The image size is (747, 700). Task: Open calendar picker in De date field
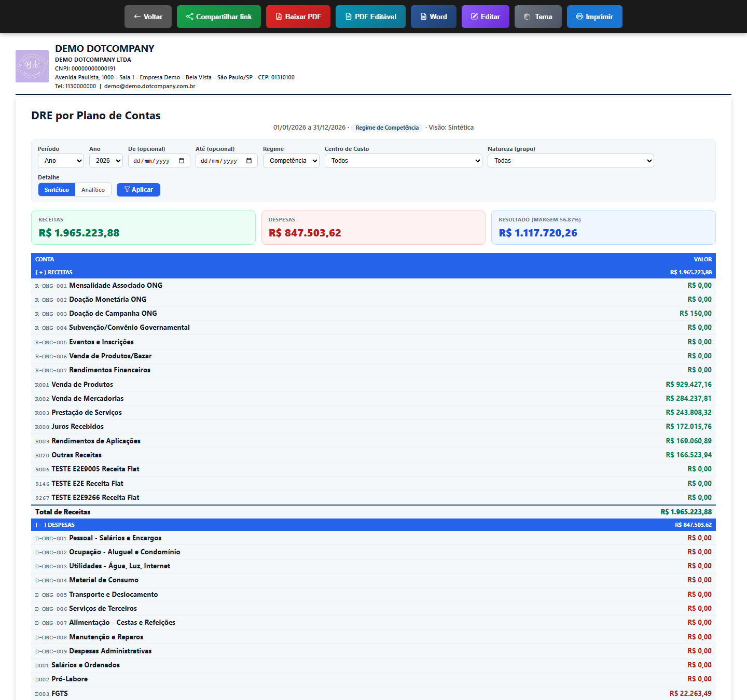182,161
